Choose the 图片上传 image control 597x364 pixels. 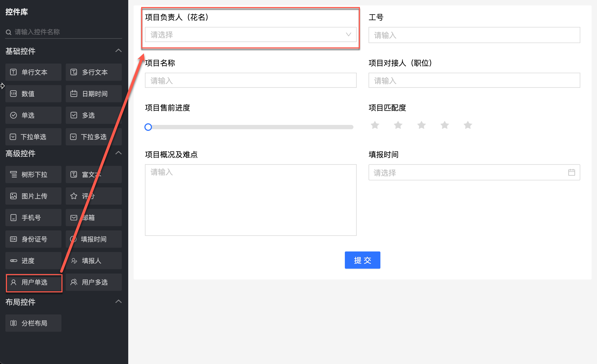[33, 196]
